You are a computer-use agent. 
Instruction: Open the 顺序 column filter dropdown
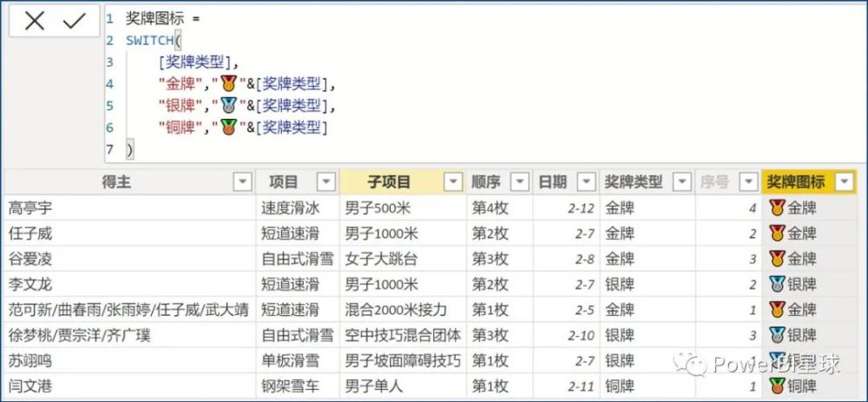(x=520, y=181)
